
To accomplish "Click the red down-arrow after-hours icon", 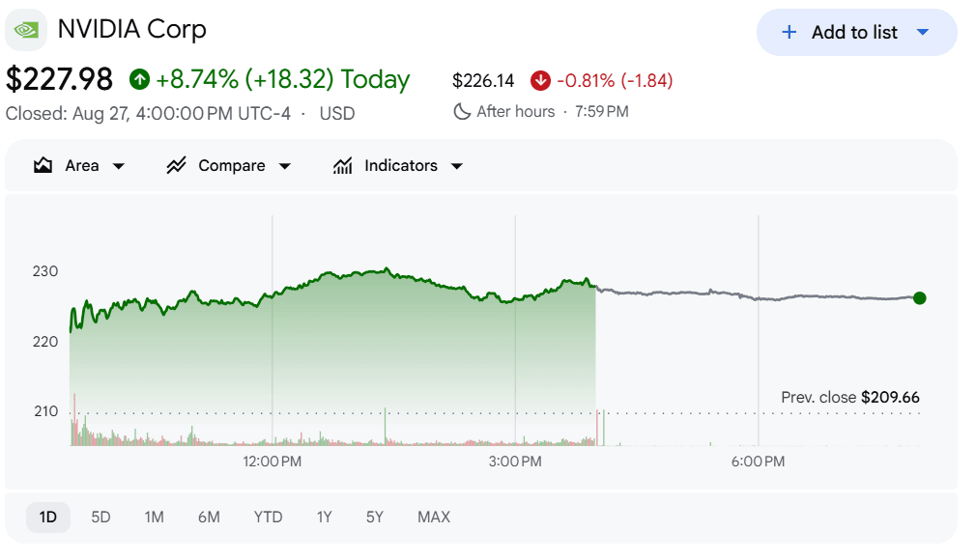I will pos(540,80).
